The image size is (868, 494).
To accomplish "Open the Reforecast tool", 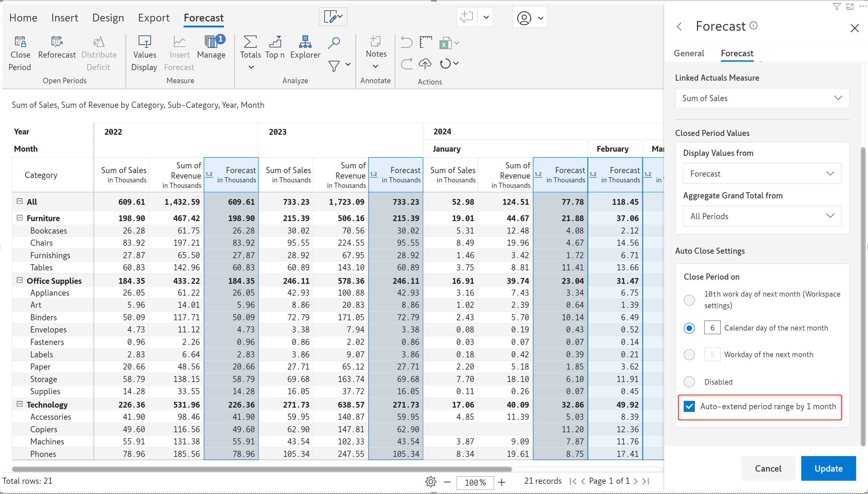I will 57,43.
